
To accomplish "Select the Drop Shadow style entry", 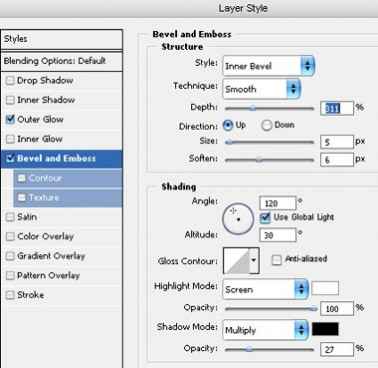I will (45, 81).
